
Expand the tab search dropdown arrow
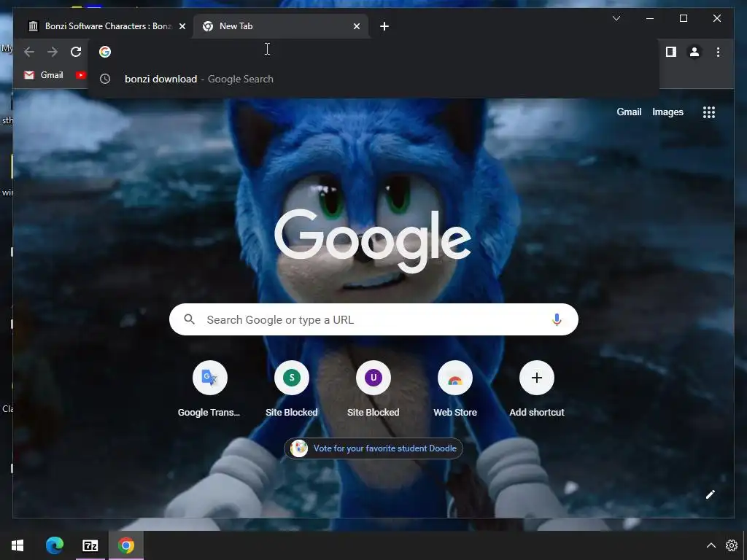616,18
